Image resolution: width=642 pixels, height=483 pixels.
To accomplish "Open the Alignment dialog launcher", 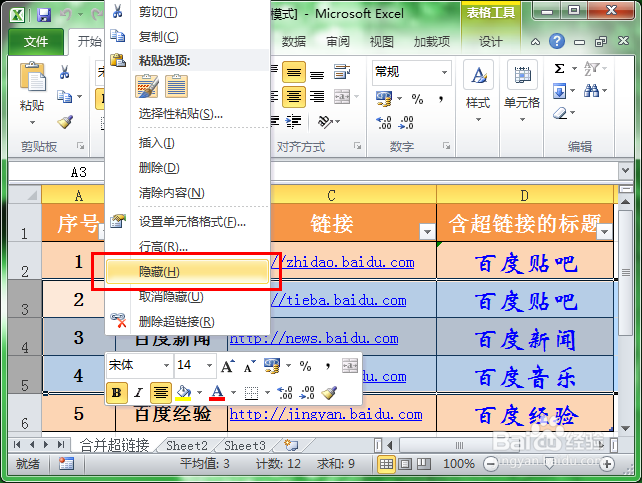I will click(x=357, y=146).
